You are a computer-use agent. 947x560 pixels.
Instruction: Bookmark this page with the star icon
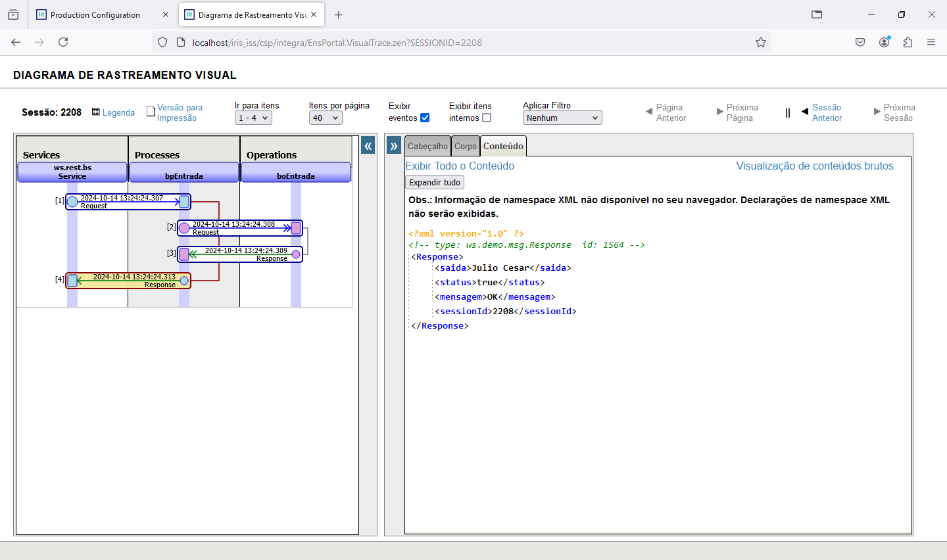coord(761,43)
